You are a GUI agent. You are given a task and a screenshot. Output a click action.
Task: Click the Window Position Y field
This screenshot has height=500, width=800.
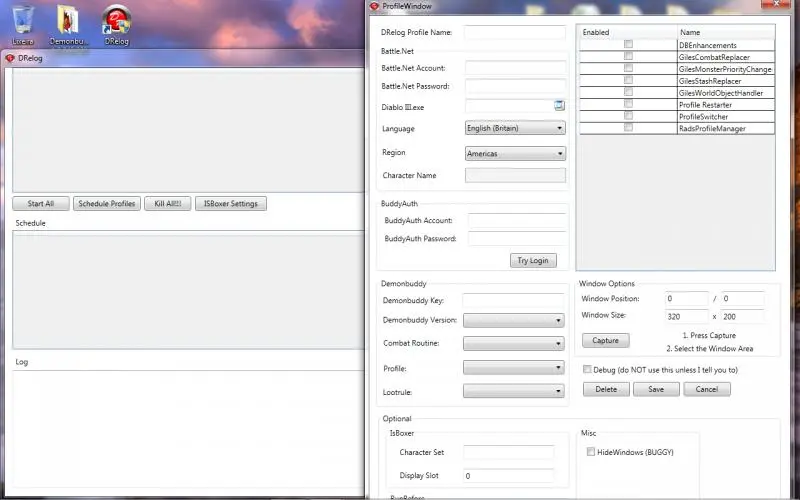[743, 298]
